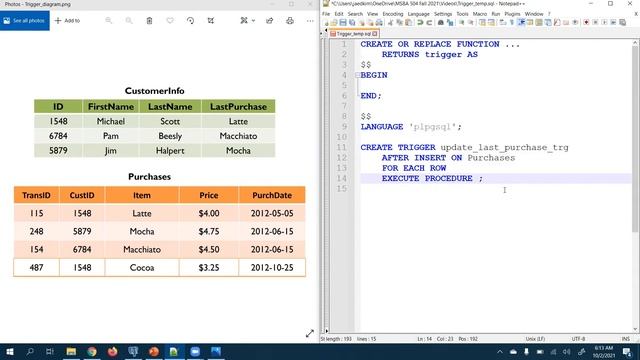Open File Explorer from the taskbar
Image resolution: width=640 pixels, height=360 pixels.
(x=71, y=351)
